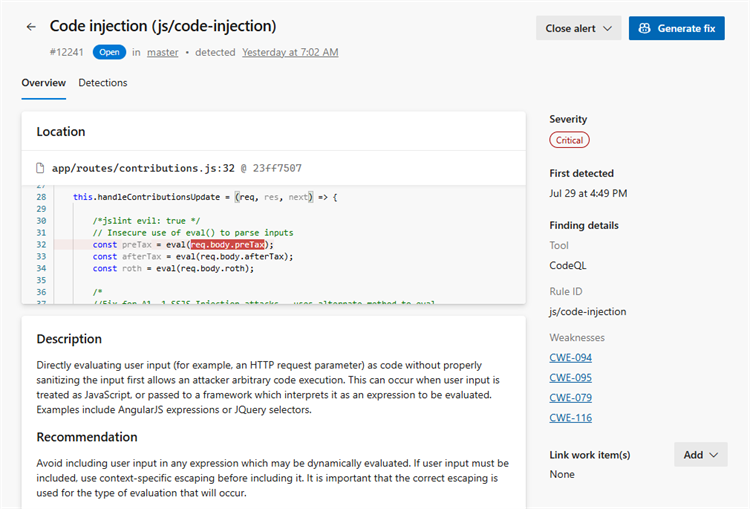Expand the Close alert chevron arrow

click(607, 28)
